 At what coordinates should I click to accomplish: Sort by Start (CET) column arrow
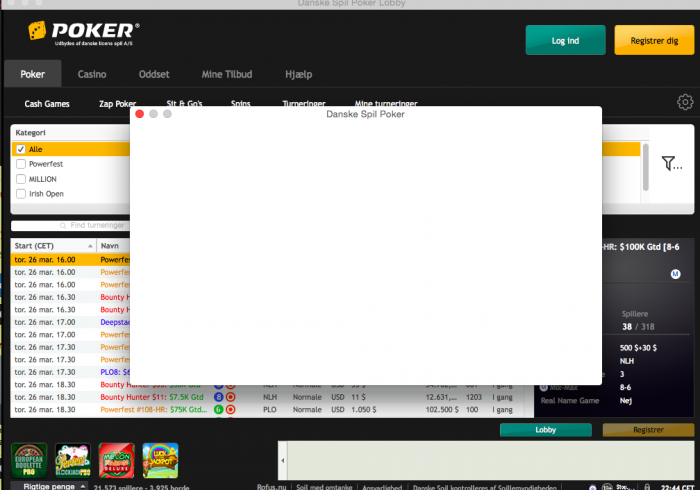[90, 246]
